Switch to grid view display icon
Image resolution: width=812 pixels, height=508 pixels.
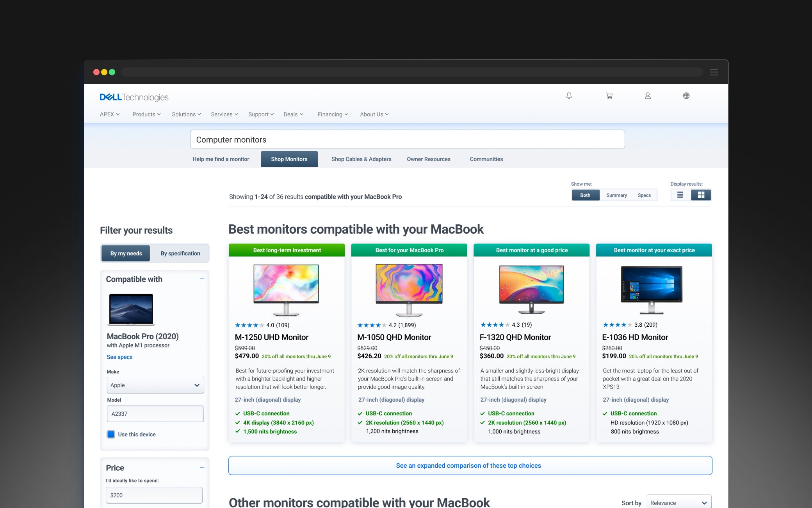[701, 195]
